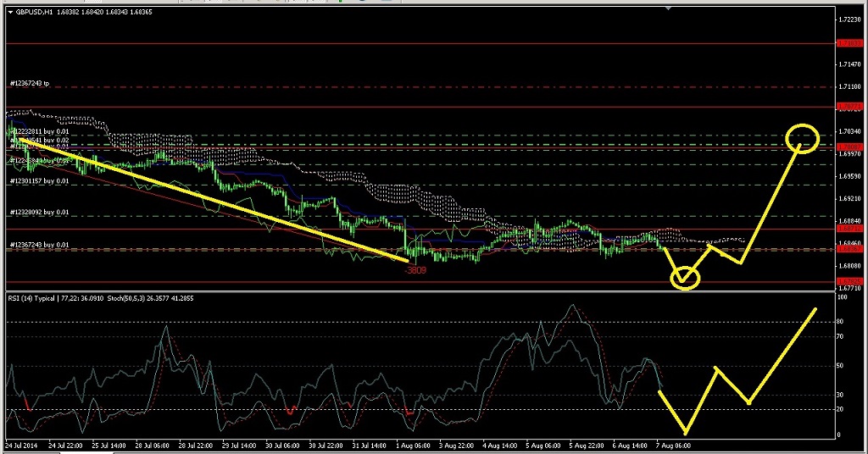Click the lower yellow circle near chart bottom

coord(685,278)
